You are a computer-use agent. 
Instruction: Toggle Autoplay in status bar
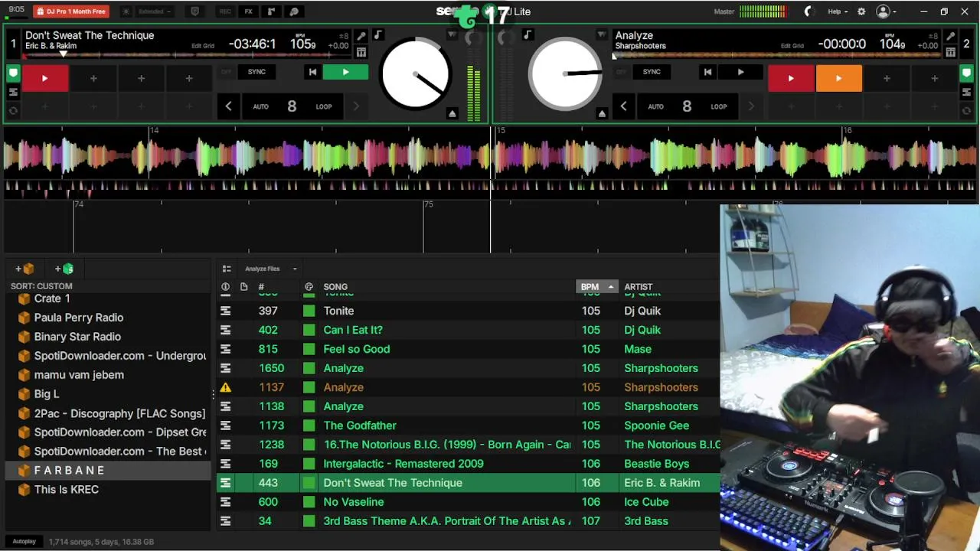[x=24, y=542]
